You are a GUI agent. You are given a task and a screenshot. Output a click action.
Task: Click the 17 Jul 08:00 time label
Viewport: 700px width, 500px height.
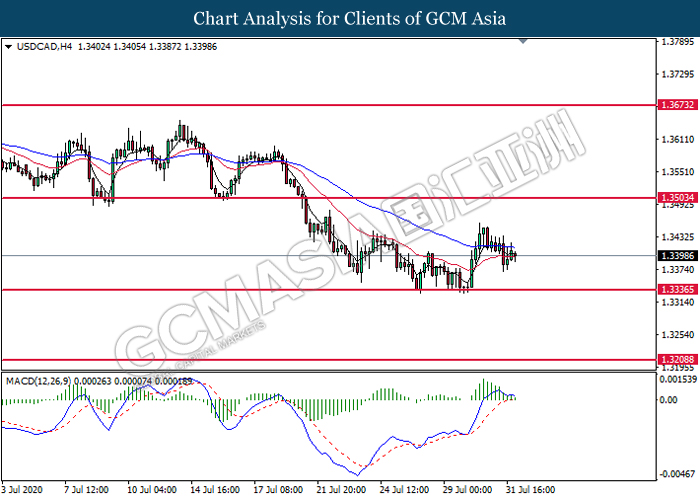pos(278,490)
